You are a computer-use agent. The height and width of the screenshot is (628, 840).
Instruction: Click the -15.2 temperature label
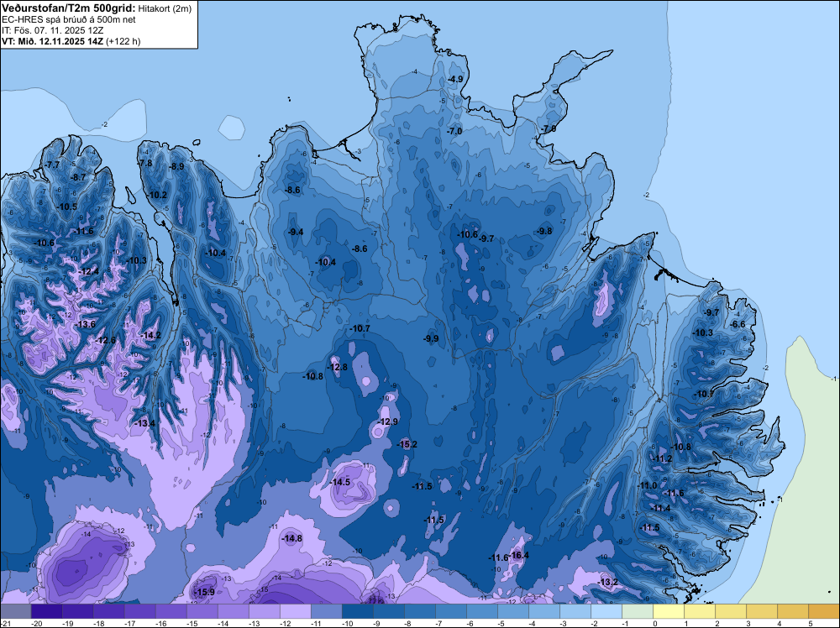click(407, 444)
